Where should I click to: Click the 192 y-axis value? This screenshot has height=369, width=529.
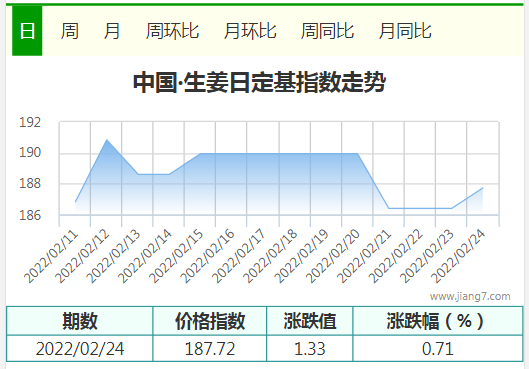(x=30, y=122)
